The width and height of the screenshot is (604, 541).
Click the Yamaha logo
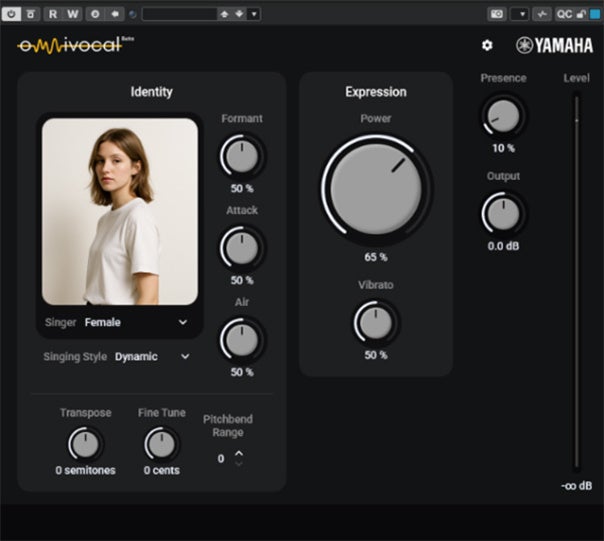tap(554, 45)
